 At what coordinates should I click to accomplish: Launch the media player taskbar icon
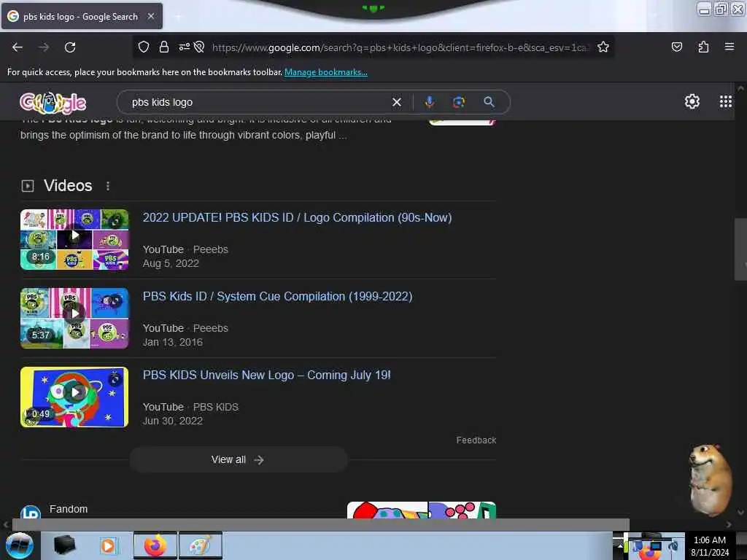coord(108,545)
